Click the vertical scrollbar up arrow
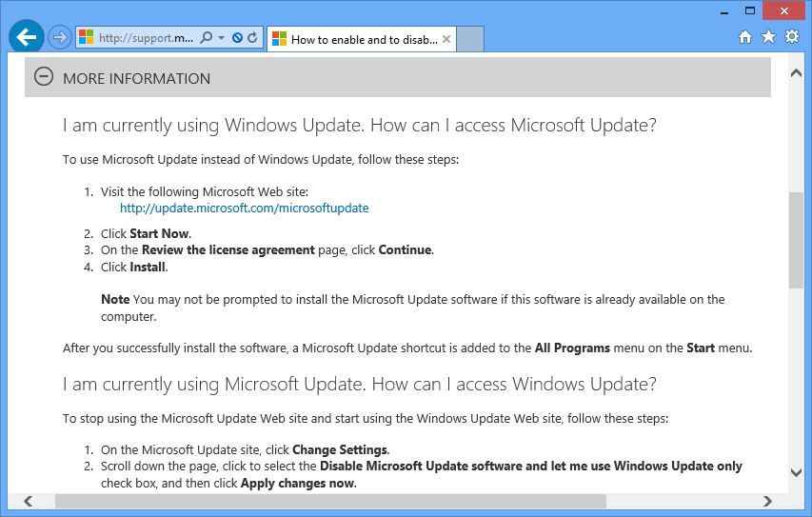Screen dimensions: 812x517 [796, 71]
